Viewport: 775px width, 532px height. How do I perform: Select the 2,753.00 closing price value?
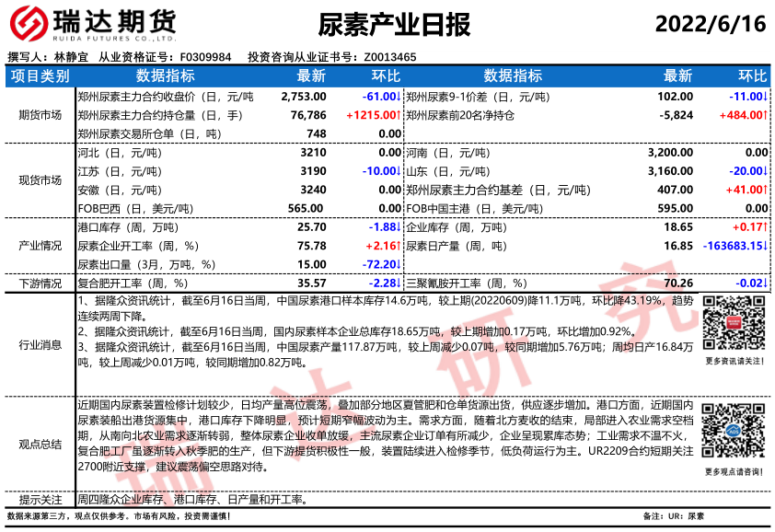(x=303, y=96)
